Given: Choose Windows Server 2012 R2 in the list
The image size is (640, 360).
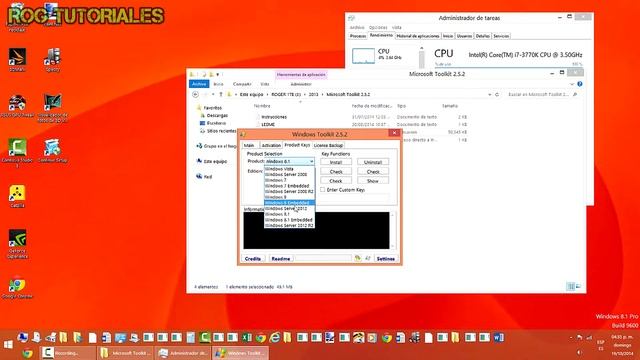Looking at the screenshot, I should tap(289, 225).
